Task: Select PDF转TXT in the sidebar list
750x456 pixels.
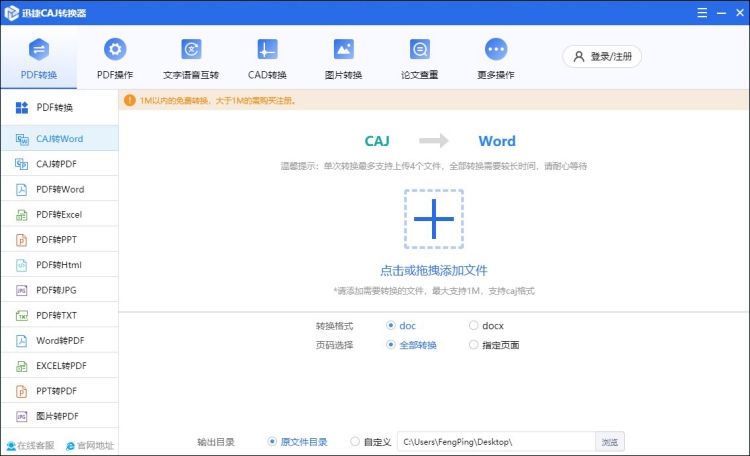Action: click(x=59, y=315)
